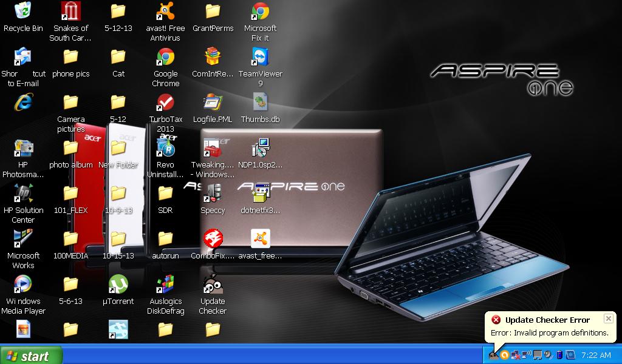Select the 100MEDIA folder

(x=70, y=239)
